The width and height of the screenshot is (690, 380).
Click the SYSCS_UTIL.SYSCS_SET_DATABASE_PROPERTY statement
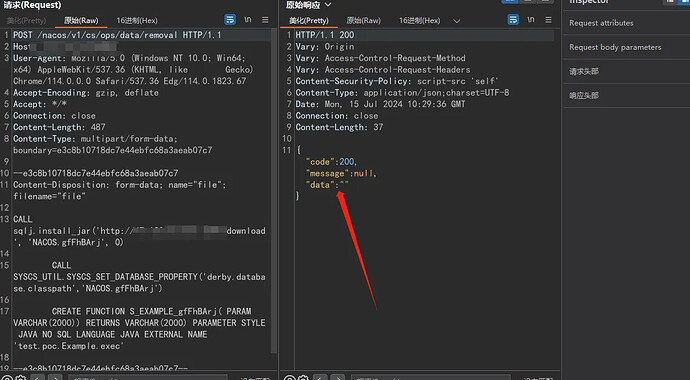[139, 282]
